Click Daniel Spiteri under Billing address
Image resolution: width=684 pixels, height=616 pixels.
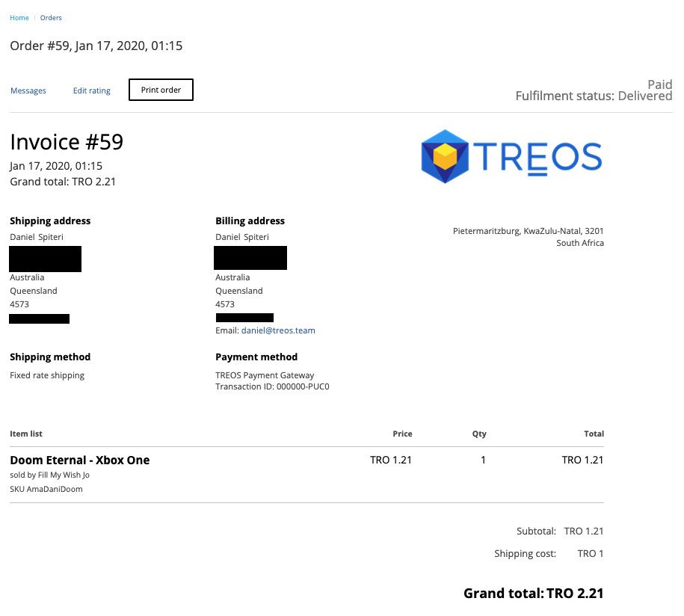tap(242, 237)
